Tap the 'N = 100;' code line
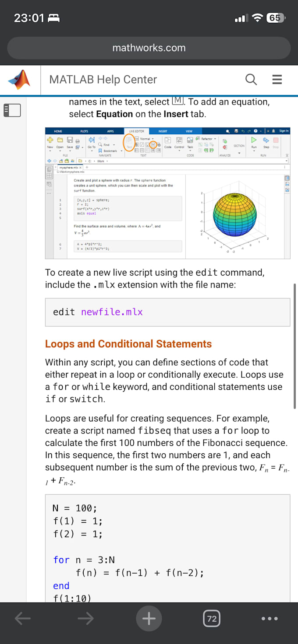The width and height of the screenshot is (298, 644). coord(75,508)
